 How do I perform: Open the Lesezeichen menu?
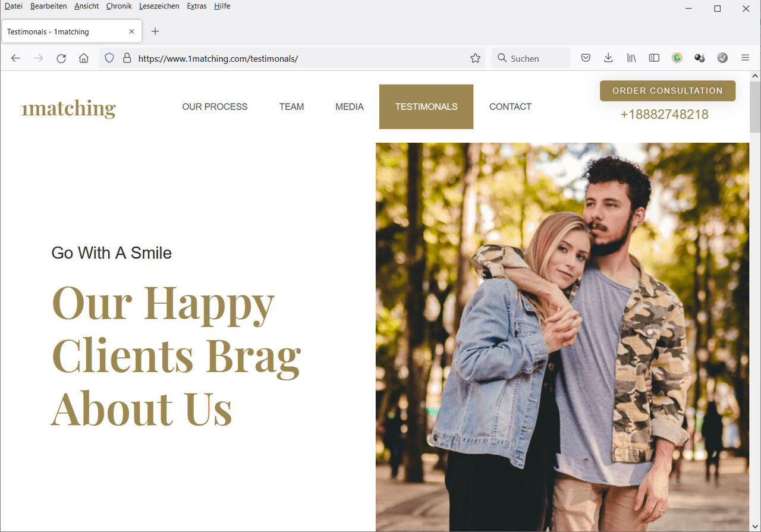coord(158,7)
